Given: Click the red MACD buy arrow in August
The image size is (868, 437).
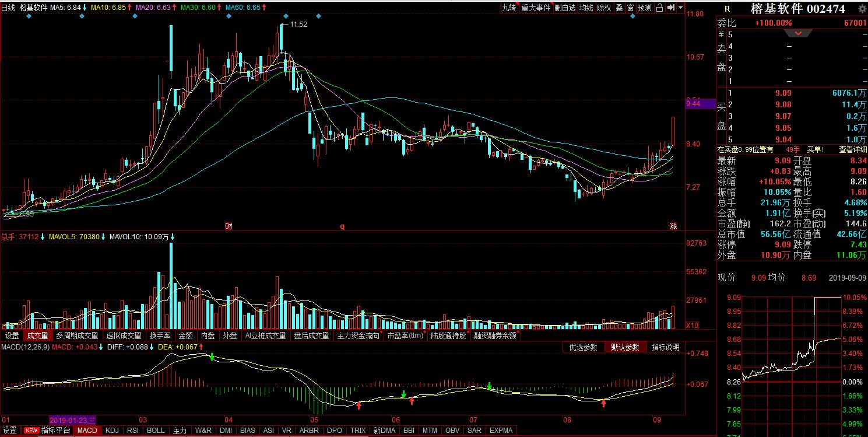Looking at the screenshot, I should coord(604,403).
